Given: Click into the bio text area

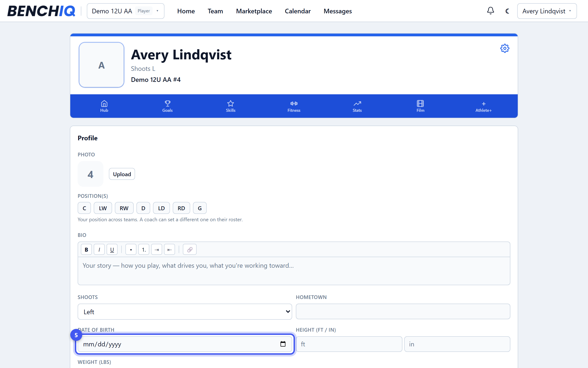Looking at the screenshot, I should tap(294, 271).
